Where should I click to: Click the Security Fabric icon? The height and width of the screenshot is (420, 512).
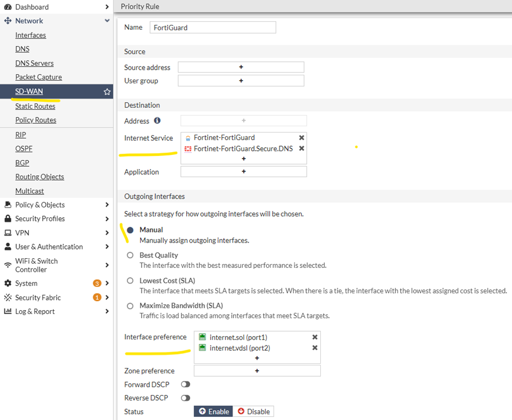[8, 297]
